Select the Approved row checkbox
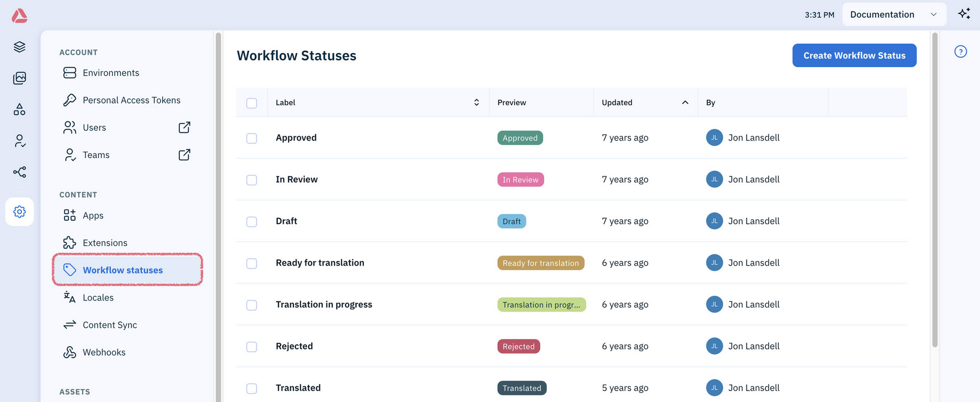The height and width of the screenshot is (402, 980). point(252,138)
